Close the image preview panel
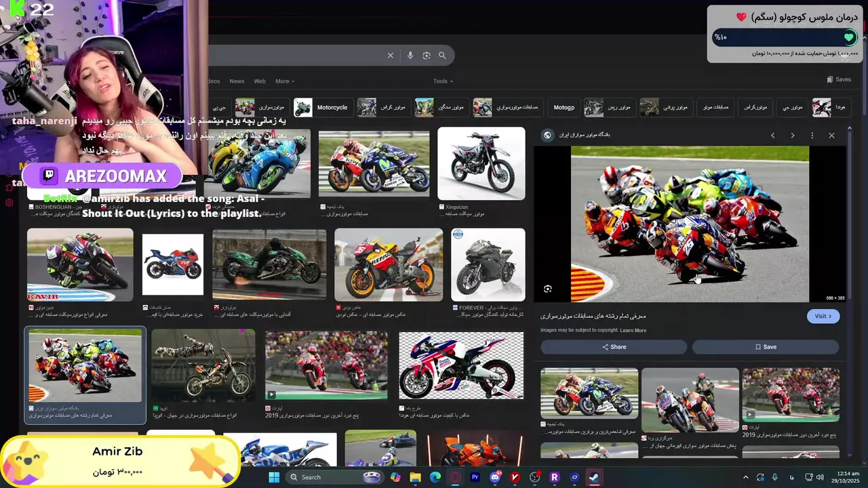This screenshot has height=488, width=868. coord(831,136)
